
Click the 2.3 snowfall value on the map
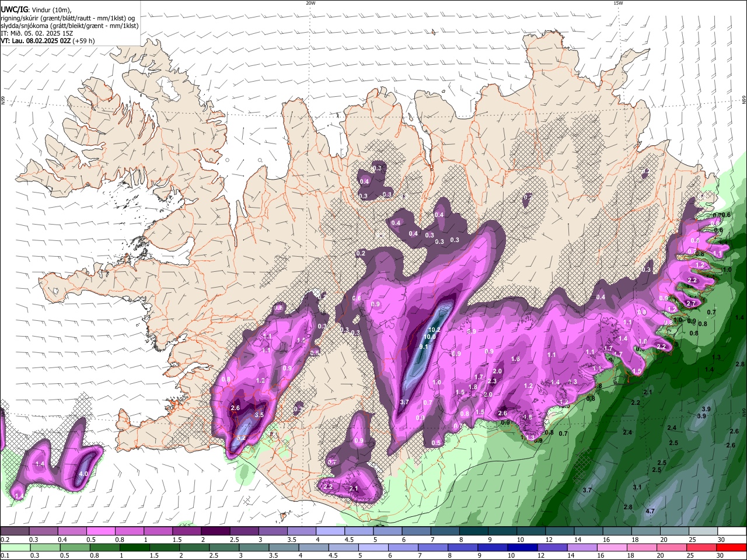click(492, 381)
